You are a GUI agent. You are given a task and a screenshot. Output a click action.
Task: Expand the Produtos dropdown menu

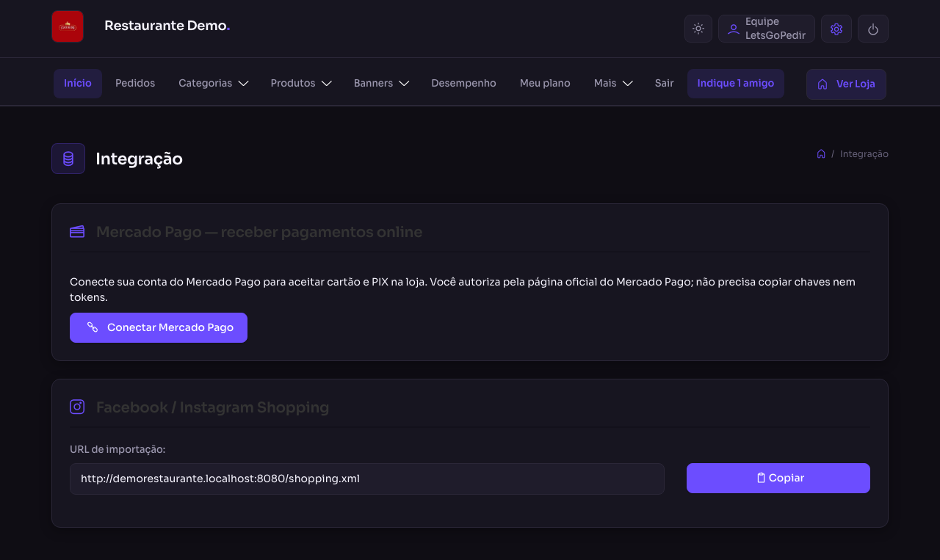(301, 83)
